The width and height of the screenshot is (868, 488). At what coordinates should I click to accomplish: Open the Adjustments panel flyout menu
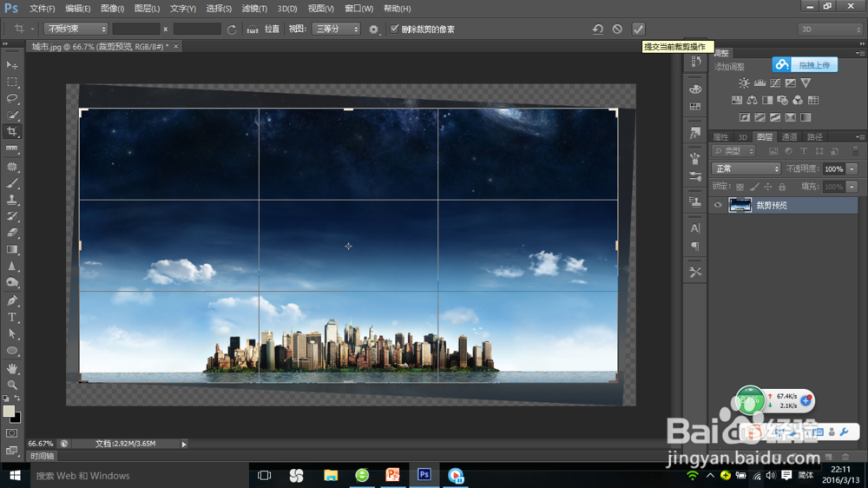click(859, 53)
